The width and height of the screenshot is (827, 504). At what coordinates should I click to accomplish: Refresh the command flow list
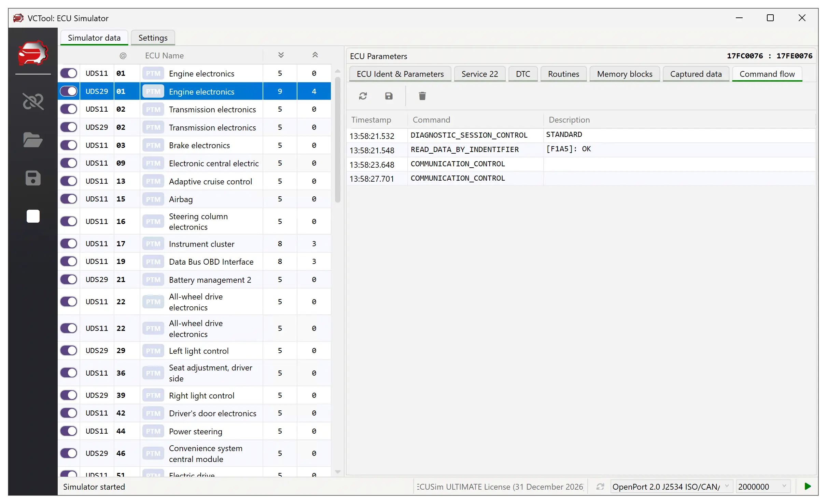point(363,96)
